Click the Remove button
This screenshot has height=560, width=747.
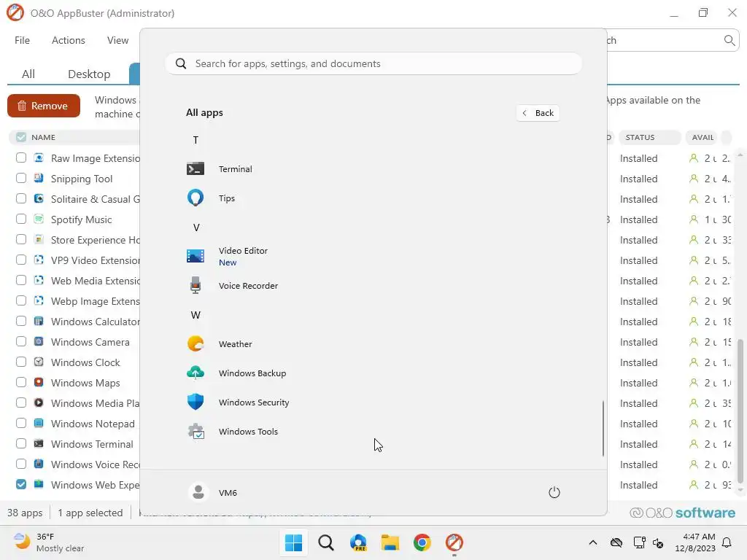pos(43,106)
